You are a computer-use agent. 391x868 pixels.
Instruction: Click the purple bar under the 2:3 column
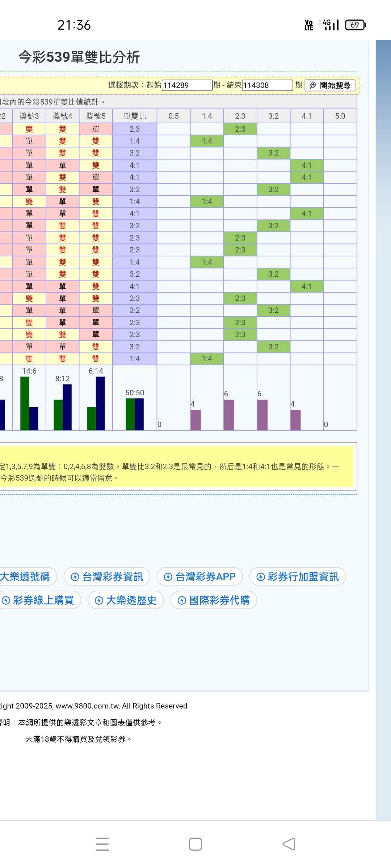point(229,415)
